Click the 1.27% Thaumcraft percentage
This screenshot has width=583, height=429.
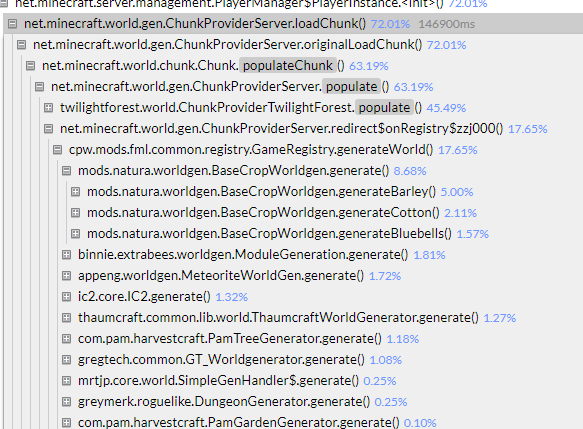click(500, 318)
